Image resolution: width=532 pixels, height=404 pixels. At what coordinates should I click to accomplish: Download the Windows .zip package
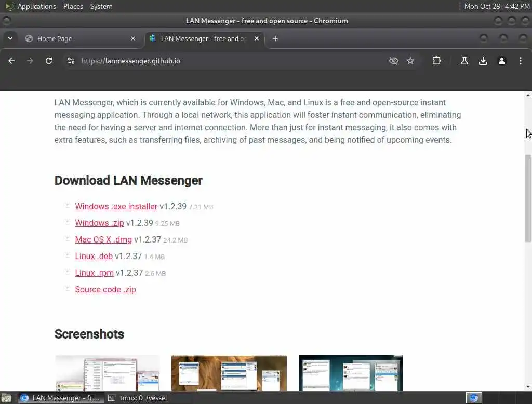click(99, 223)
